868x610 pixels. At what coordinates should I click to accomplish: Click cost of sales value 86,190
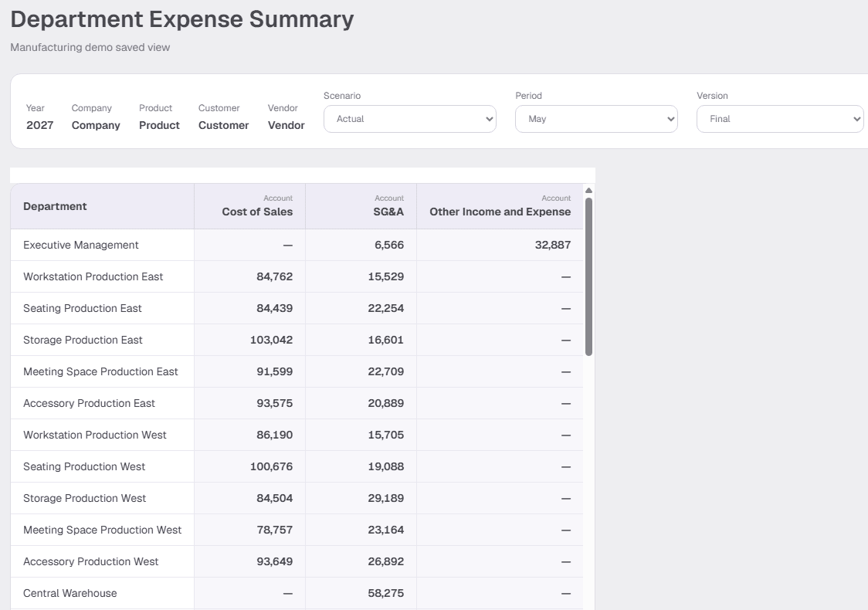pyautogui.click(x=275, y=435)
